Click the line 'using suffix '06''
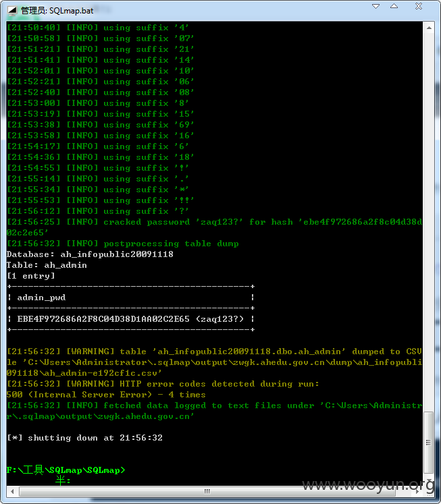This screenshot has width=441, height=504. (101, 82)
